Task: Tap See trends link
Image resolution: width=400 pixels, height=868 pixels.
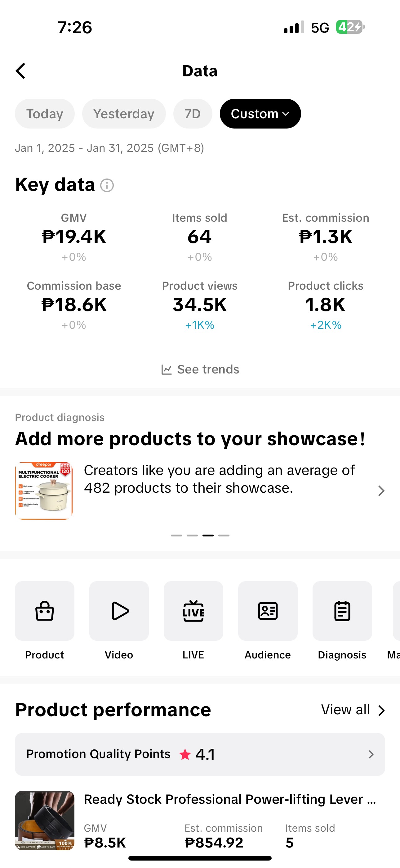Action: (x=200, y=369)
